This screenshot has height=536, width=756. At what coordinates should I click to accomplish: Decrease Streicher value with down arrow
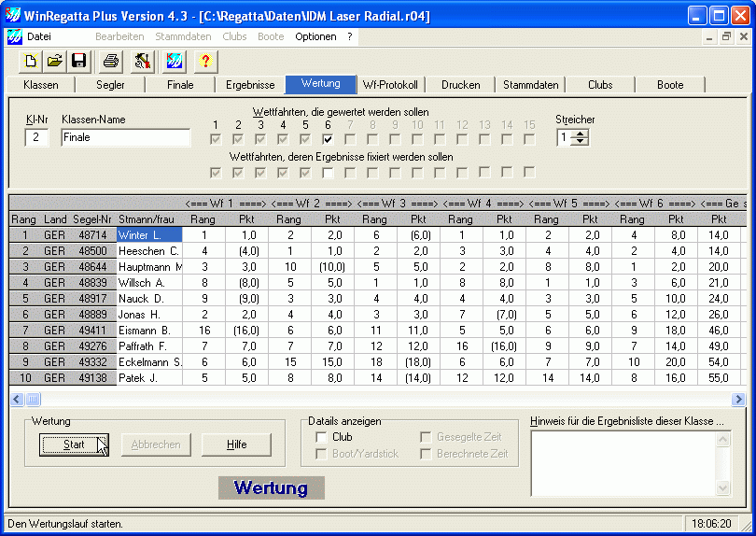click(x=581, y=142)
